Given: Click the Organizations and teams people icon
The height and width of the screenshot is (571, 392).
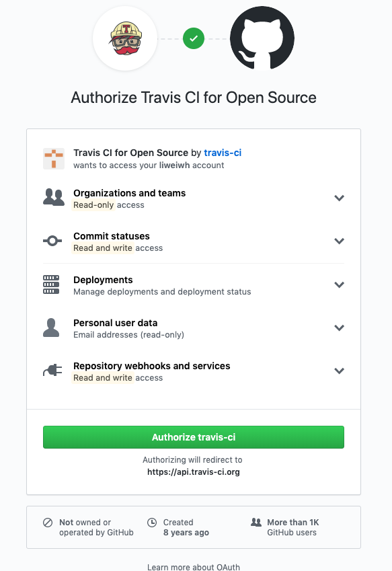Looking at the screenshot, I should point(54,197).
